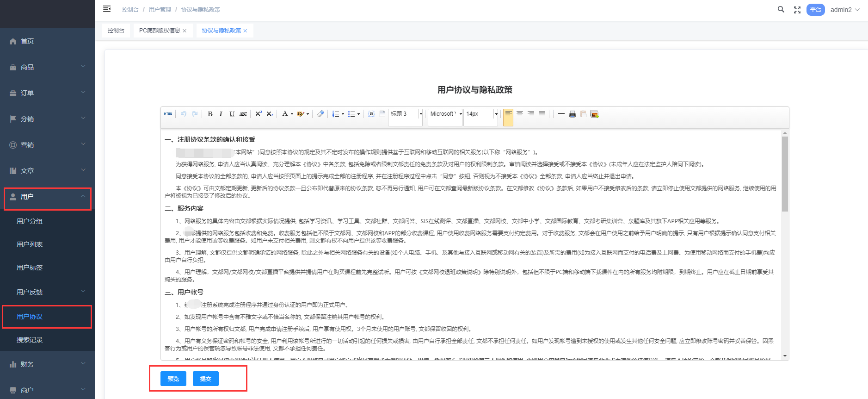The image size is (868, 399).
Task: Click the print icon in editor toolbar
Action: [x=573, y=114]
